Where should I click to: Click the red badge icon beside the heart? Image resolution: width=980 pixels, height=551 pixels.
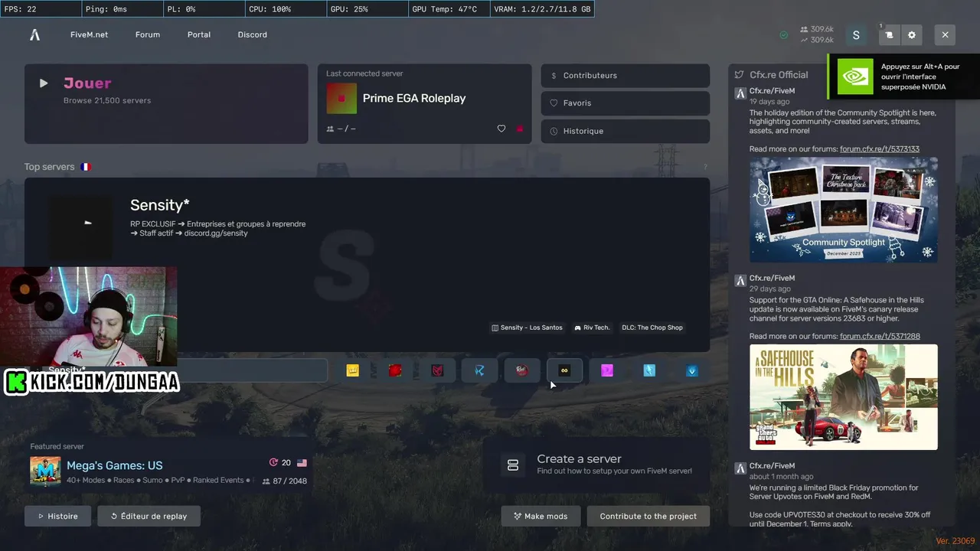[520, 129]
